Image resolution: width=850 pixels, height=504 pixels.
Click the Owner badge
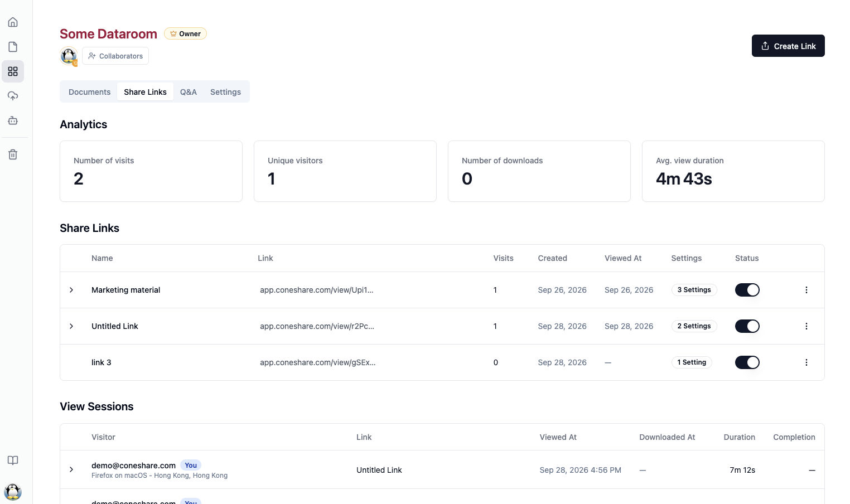coord(185,33)
